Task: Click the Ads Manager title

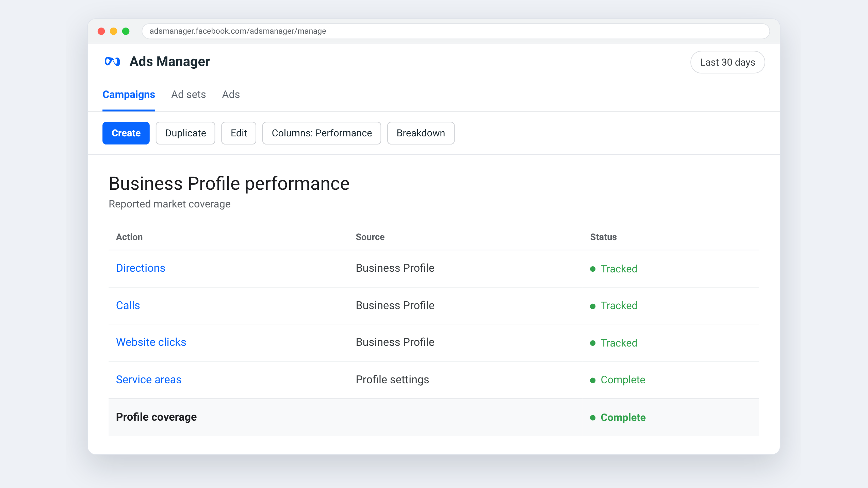Action: [x=170, y=62]
